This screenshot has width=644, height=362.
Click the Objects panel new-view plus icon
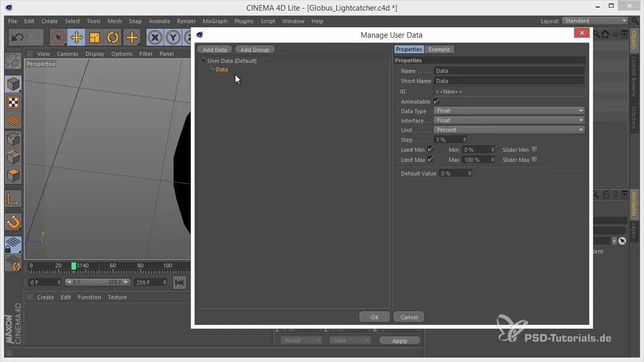point(624,34)
